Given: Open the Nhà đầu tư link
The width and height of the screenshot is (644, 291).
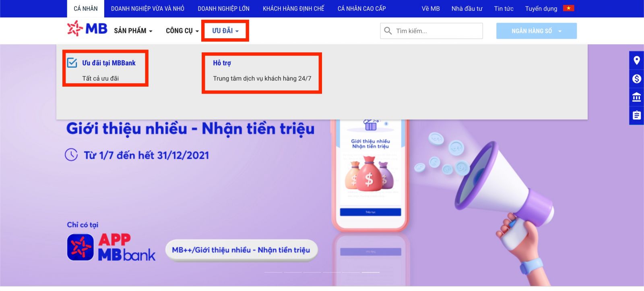Looking at the screenshot, I should [467, 8].
